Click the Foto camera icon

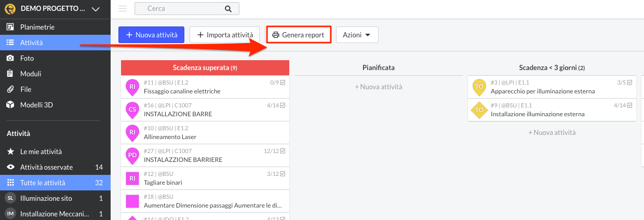click(x=10, y=58)
